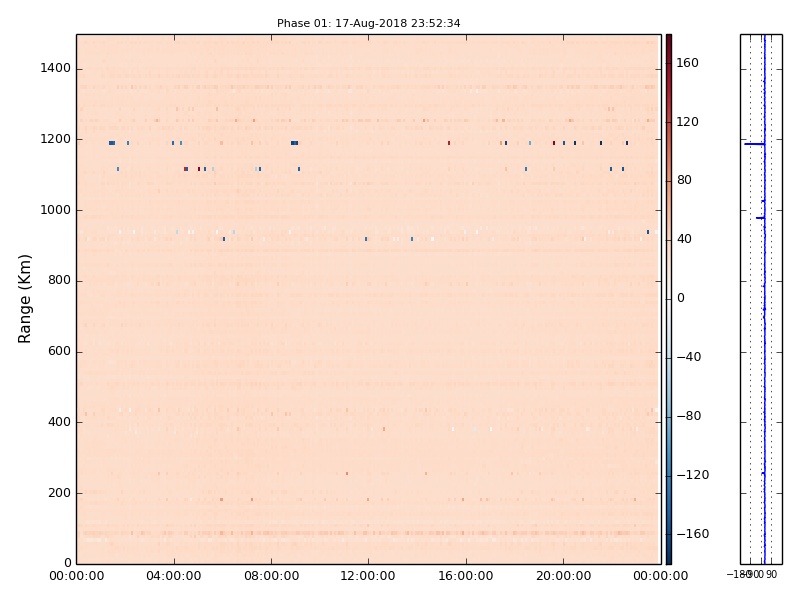Click the 12:00:00 time axis label
The image size is (800, 600).
pos(368,576)
